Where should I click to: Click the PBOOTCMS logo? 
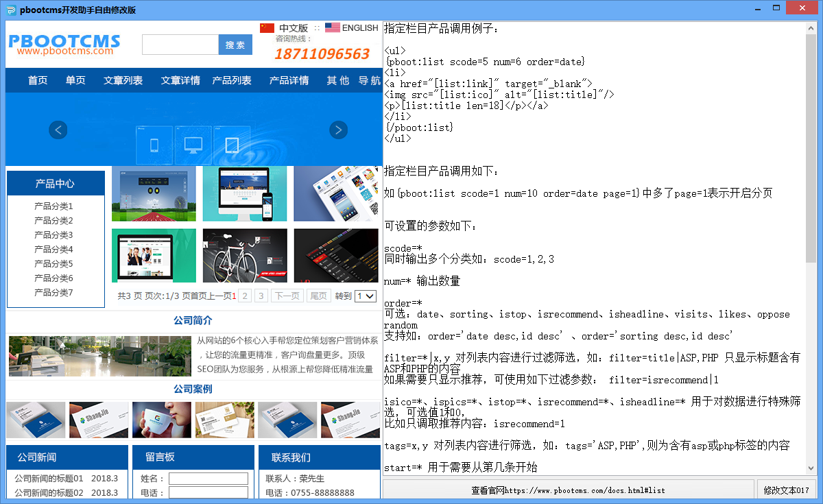coord(64,44)
